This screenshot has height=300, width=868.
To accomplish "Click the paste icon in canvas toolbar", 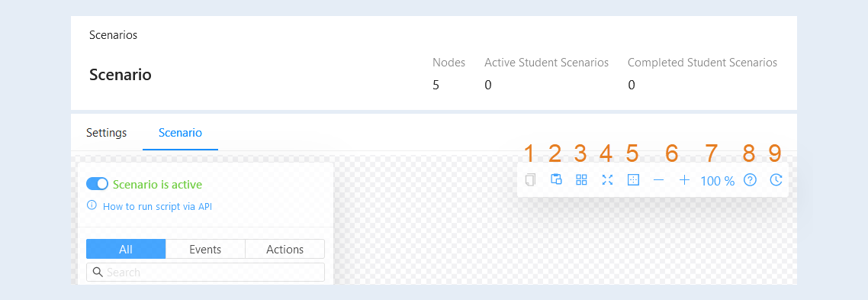I will (x=556, y=179).
